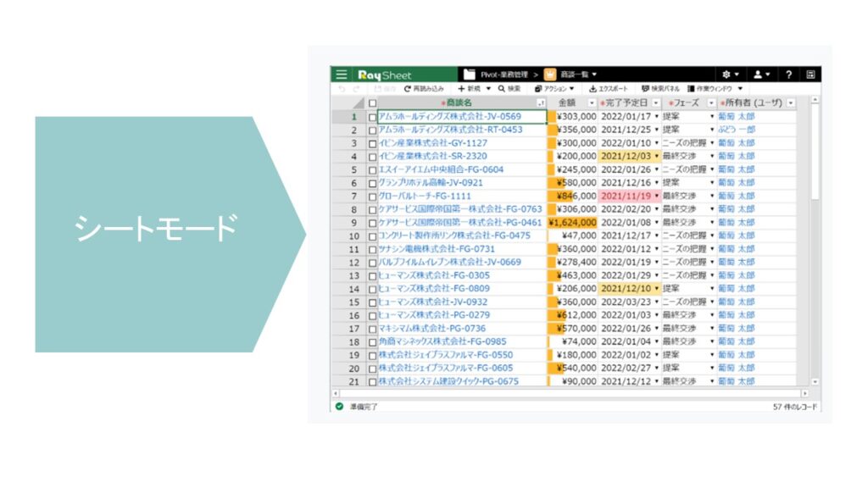The width and height of the screenshot is (868, 488).
Task: Open owner link ぶどう 一郎 in row 2
Action: [x=737, y=130]
